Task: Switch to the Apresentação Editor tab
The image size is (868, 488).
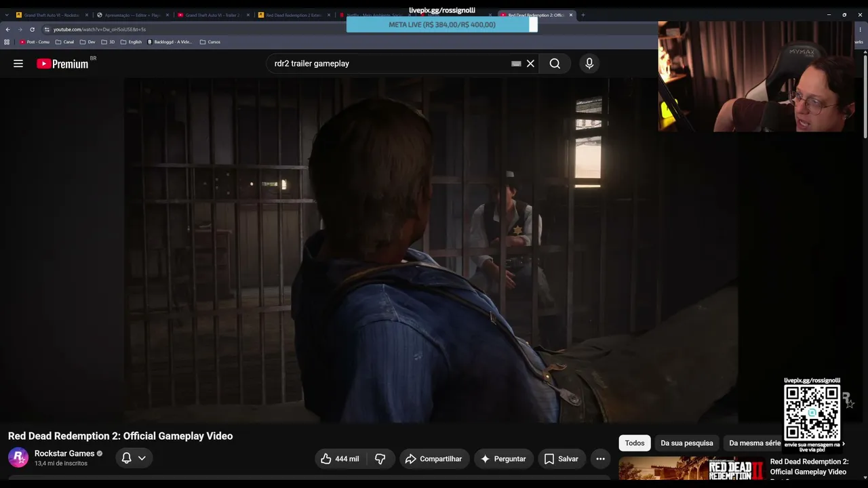Action: (132, 15)
